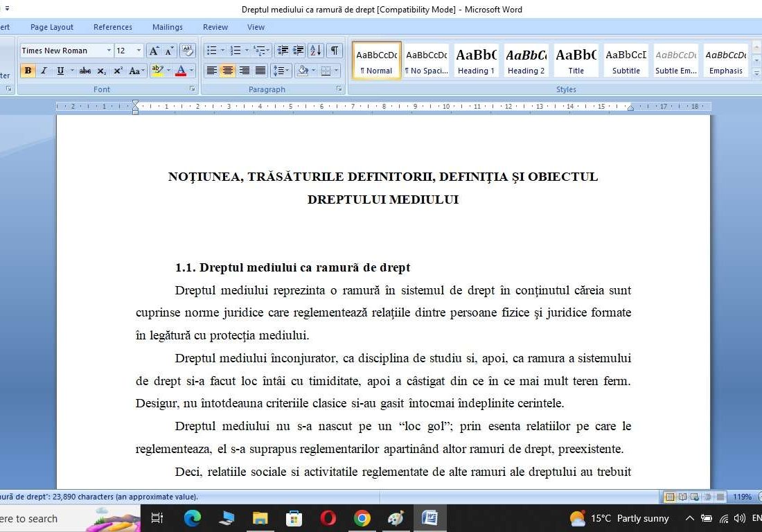Apply Superscript formatting
Screen dimensions: 762x532
pyautogui.click(x=116, y=70)
